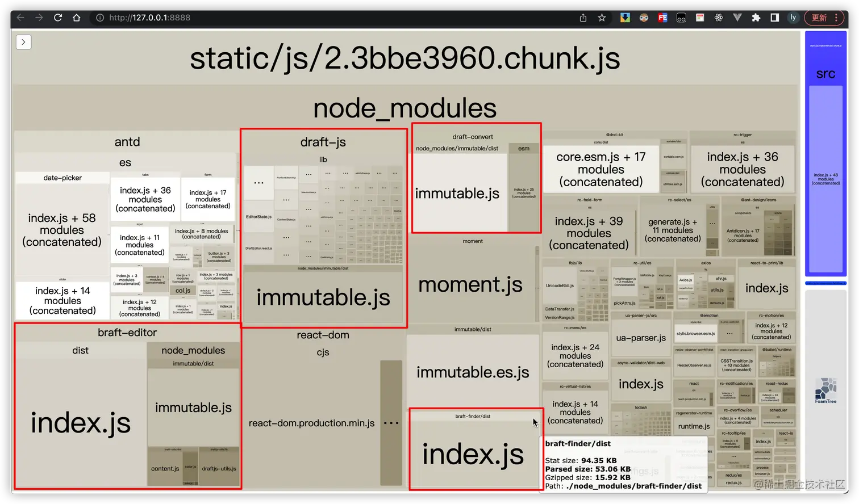The width and height of the screenshot is (859, 504).
Task: Click the home icon in the toolbar
Action: click(x=77, y=18)
